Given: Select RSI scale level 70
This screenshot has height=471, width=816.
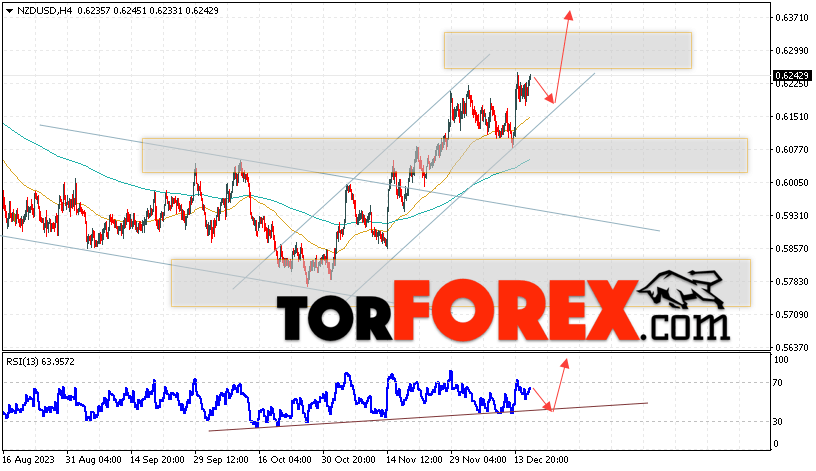Looking at the screenshot, I should (x=777, y=383).
